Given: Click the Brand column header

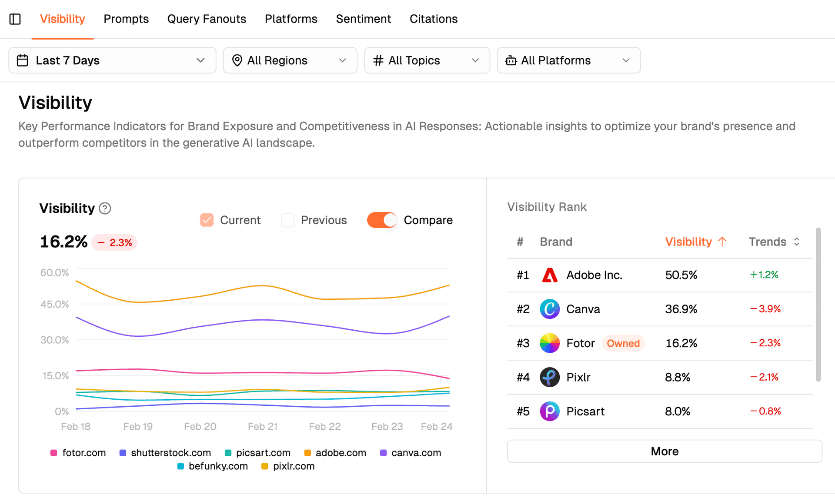Looking at the screenshot, I should pyautogui.click(x=556, y=242).
